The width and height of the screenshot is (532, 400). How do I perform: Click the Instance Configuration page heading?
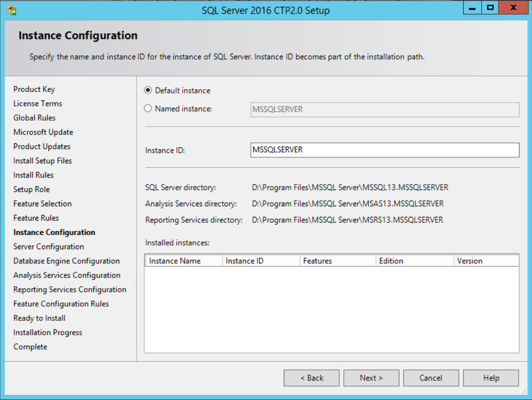(x=78, y=35)
